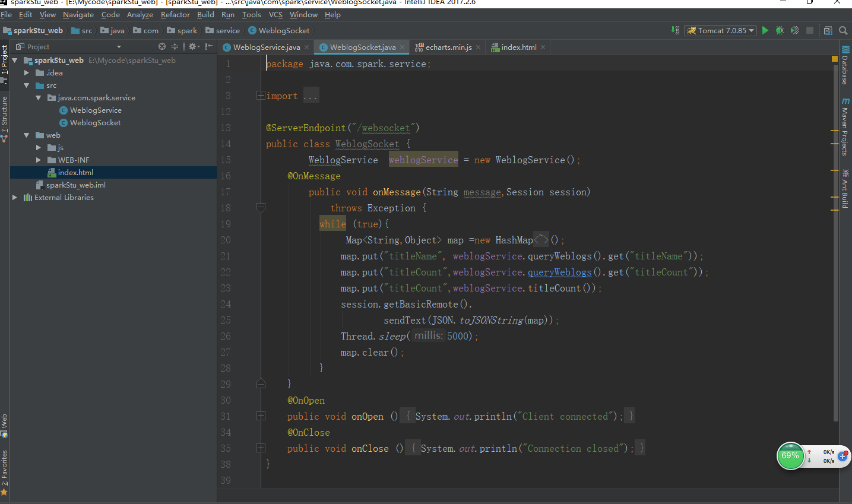Open Search Everywhere magnifier icon

coord(843,30)
